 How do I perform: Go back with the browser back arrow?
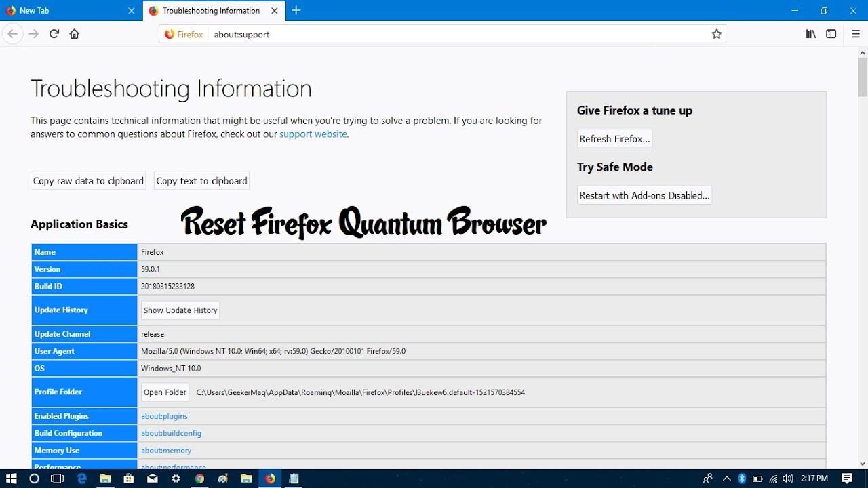(x=13, y=34)
